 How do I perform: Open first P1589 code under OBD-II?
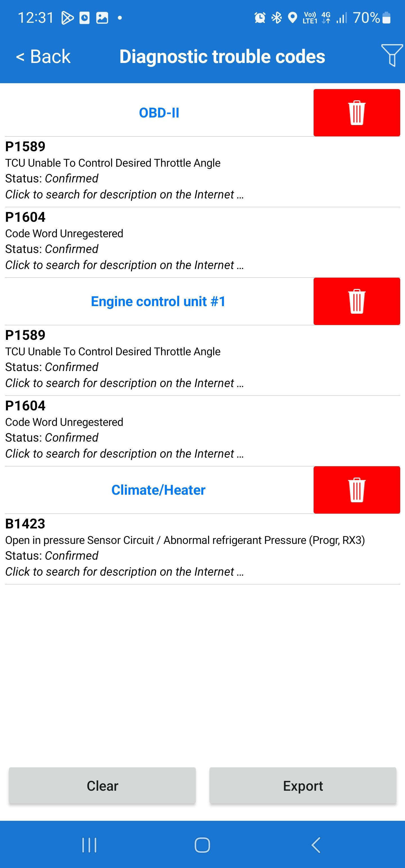[202, 172]
